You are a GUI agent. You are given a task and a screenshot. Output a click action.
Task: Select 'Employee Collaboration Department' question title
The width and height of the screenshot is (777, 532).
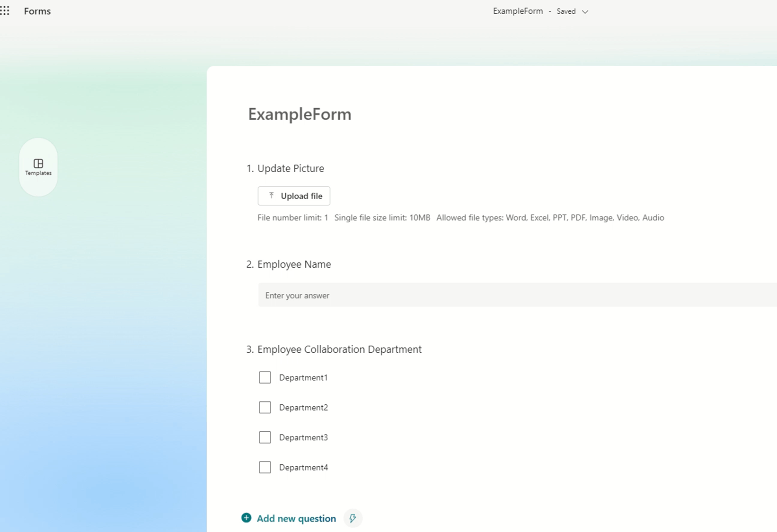pos(339,349)
